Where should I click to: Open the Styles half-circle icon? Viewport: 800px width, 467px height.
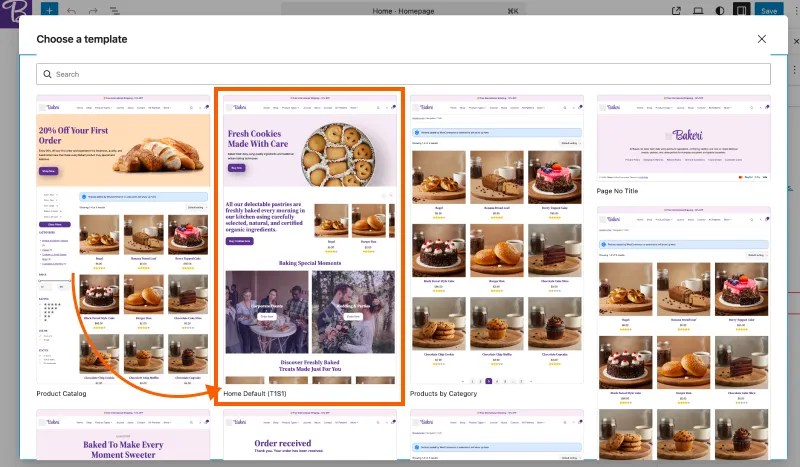pos(719,11)
